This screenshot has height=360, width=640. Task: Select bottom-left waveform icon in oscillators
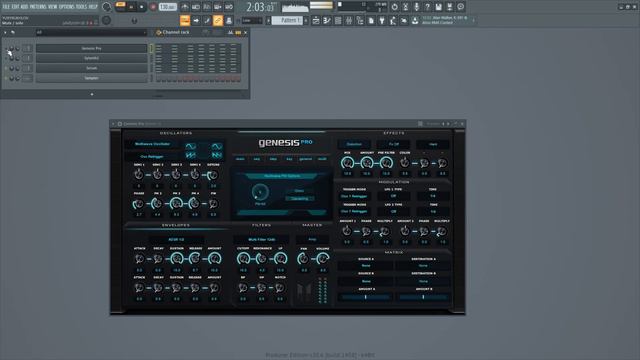[191, 156]
